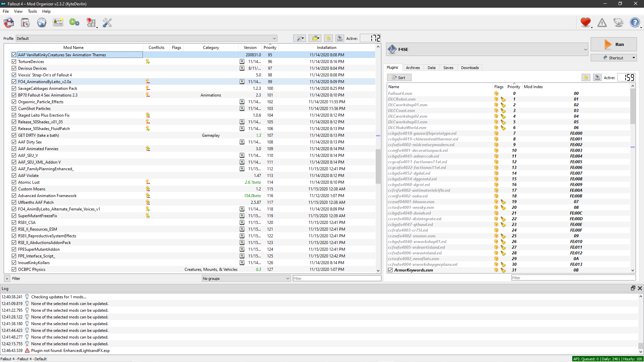Click conflict flag icon for SuperMutantFreezeFix
Screen dimensions: 644x362
(148, 216)
